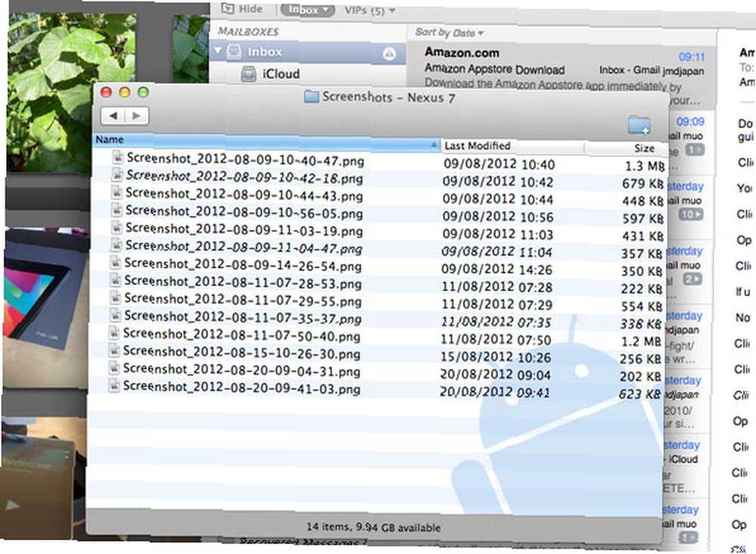Open the Inbox dropdown in Mail favorites bar
Image resolution: width=756 pixels, height=554 pixels.
(x=307, y=10)
